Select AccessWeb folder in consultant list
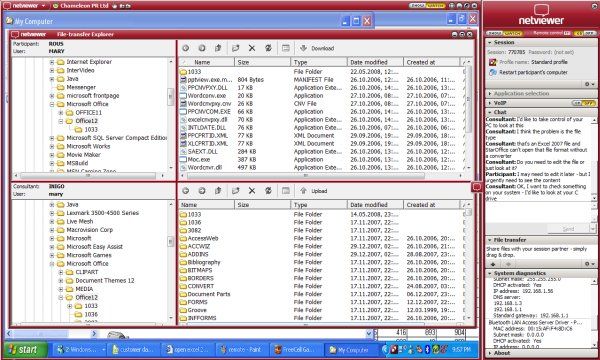Screen dimensions: 600x360 203,238
